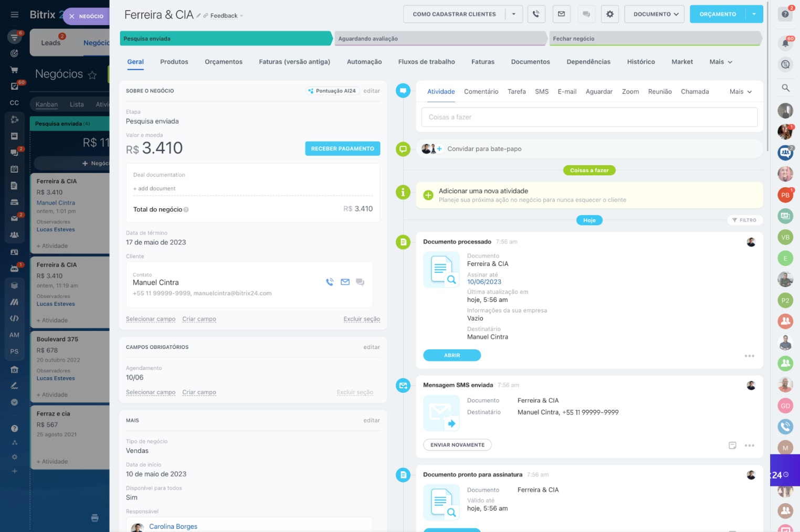
Task: Open dropdown beside Como Cadastrar Clientes
Action: click(x=514, y=14)
